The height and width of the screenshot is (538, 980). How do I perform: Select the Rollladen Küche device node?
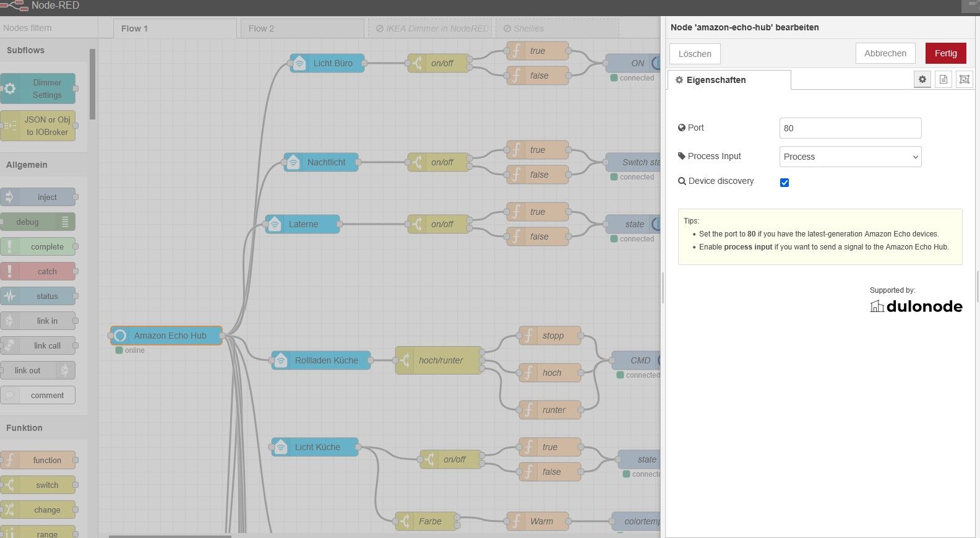coord(321,360)
